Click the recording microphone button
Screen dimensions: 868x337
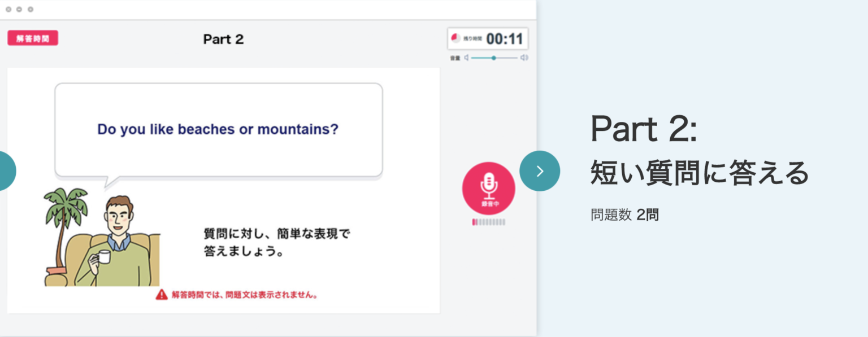coord(488,188)
